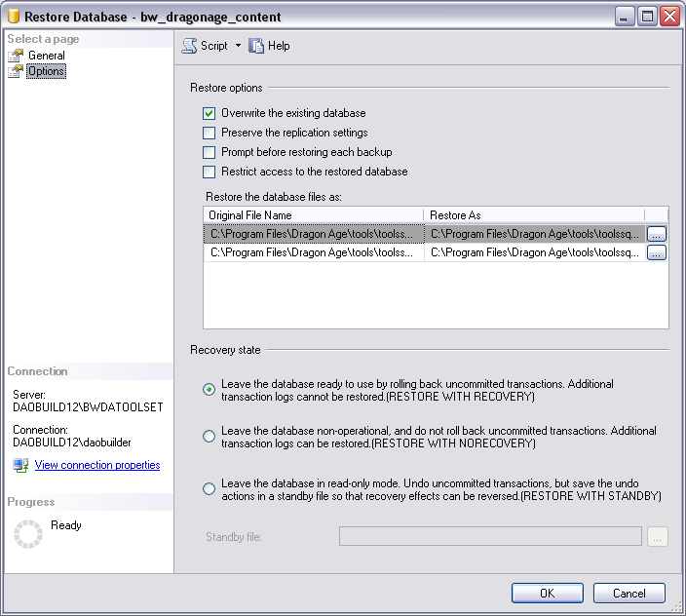
Task: Uncheck Overwrite the existing database
Action: click(x=209, y=113)
